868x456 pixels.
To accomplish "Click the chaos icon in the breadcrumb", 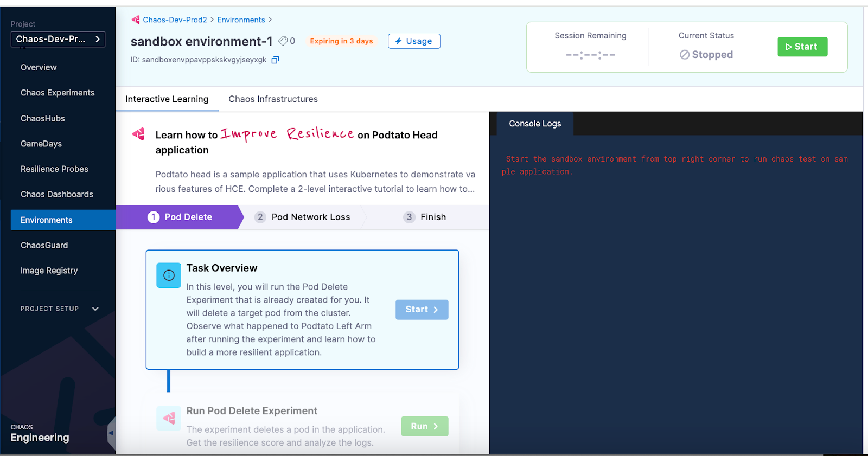I will click(136, 20).
